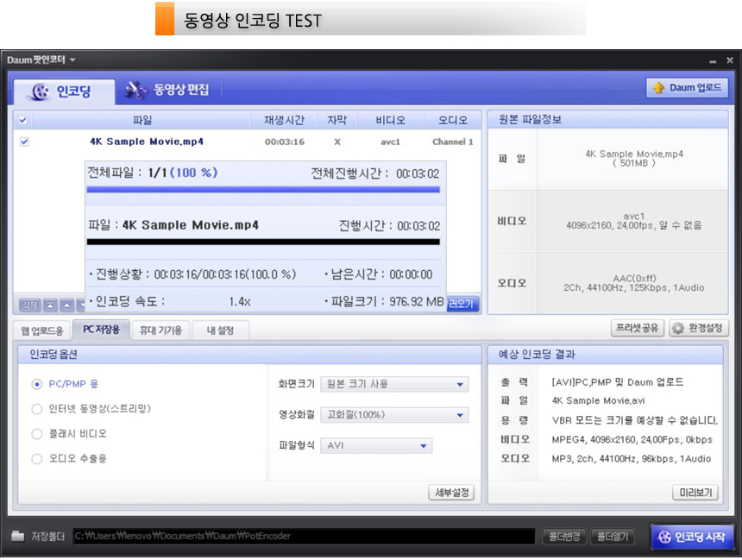Screen dimensions: 742x560
Task: Move selected file up one position
Action: pyautogui.click(x=66, y=305)
